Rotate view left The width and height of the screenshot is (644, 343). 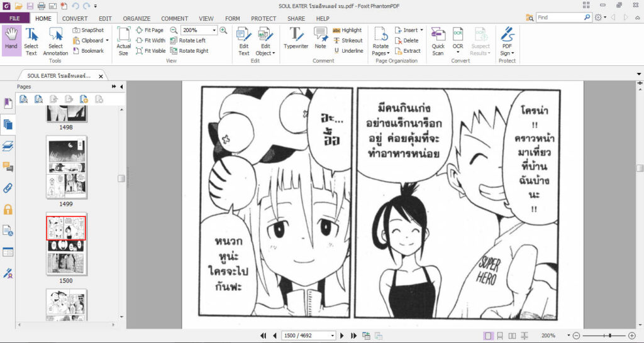(187, 41)
